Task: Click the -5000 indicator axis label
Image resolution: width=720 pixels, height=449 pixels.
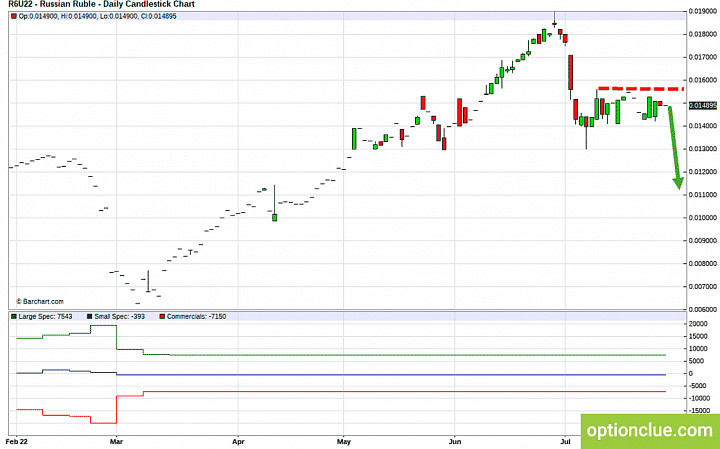Action: pos(698,386)
